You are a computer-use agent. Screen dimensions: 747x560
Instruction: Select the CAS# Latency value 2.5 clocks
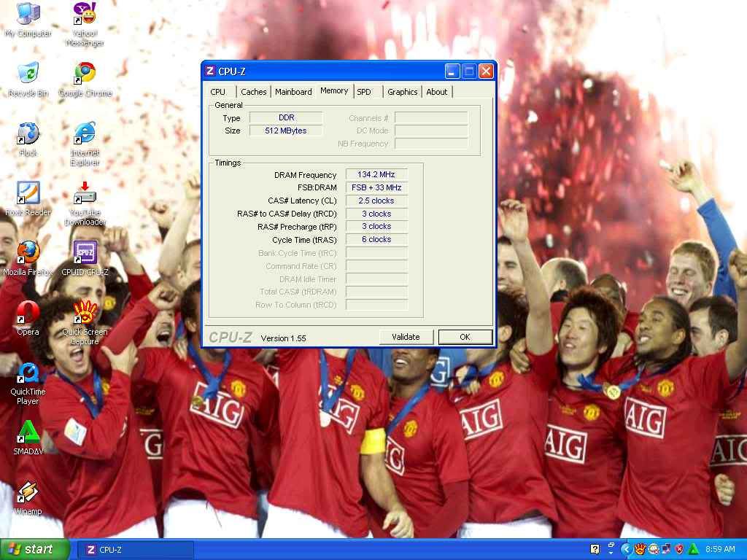pyautogui.click(x=376, y=201)
